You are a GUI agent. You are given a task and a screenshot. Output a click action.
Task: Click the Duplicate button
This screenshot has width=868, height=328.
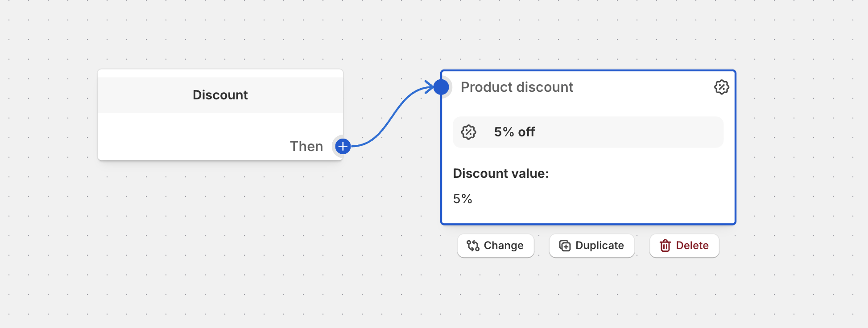[591, 246]
